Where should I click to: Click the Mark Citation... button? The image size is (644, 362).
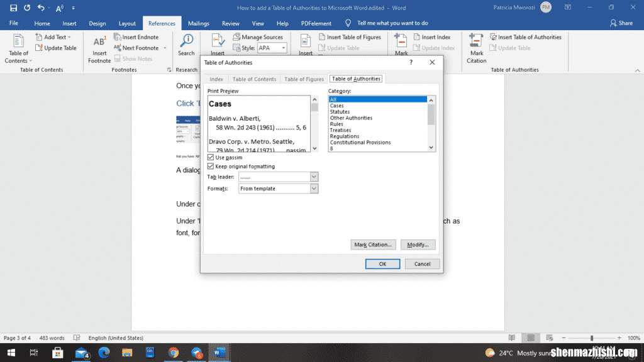point(373,244)
